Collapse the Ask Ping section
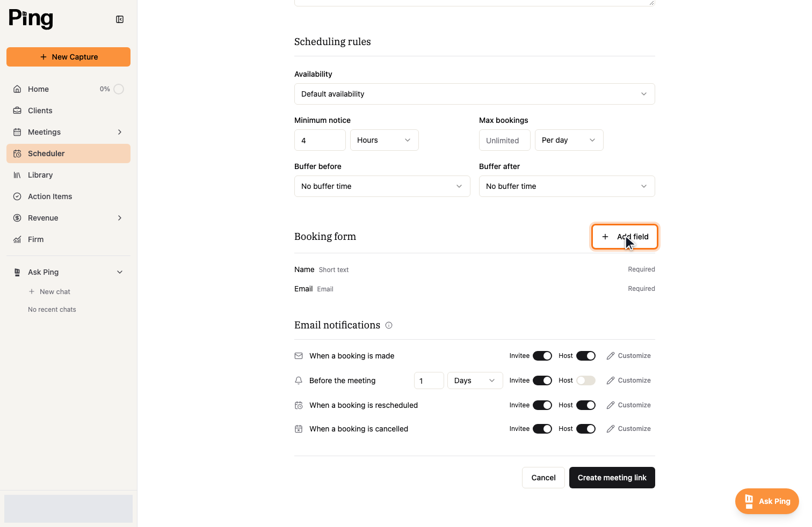The width and height of the screenshot is (812, 527). (x=120, y=272)
